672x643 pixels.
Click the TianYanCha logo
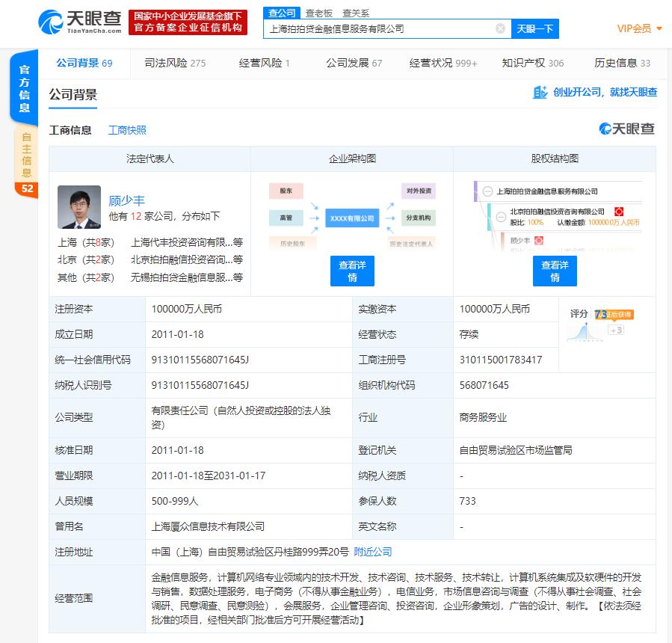point(80,22)
